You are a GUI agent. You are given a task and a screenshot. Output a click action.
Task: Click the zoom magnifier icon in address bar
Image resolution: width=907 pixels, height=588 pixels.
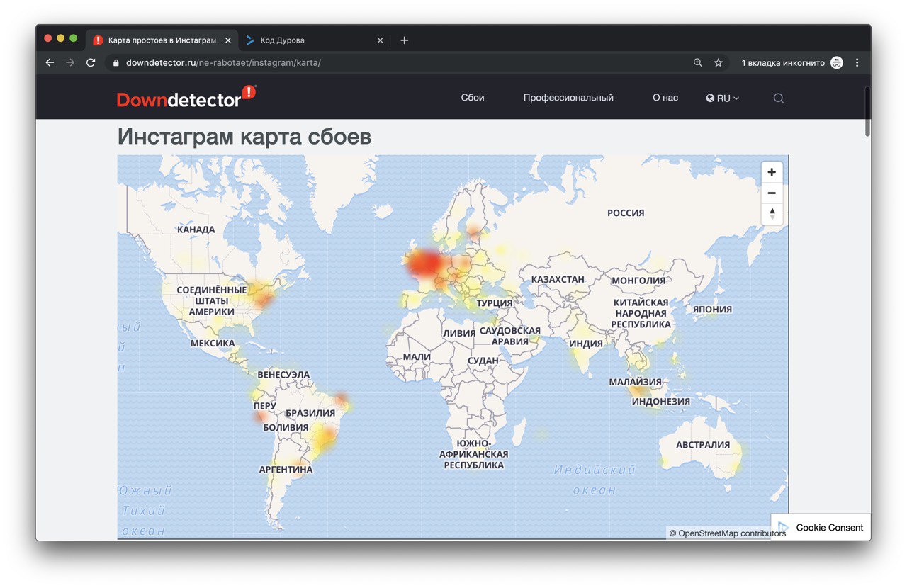698,62
